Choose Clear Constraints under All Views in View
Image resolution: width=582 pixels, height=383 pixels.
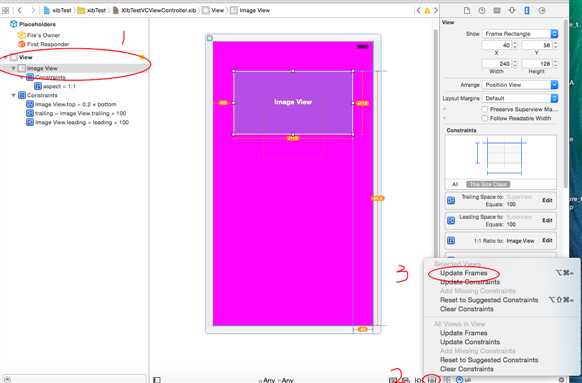coord(467,369)
